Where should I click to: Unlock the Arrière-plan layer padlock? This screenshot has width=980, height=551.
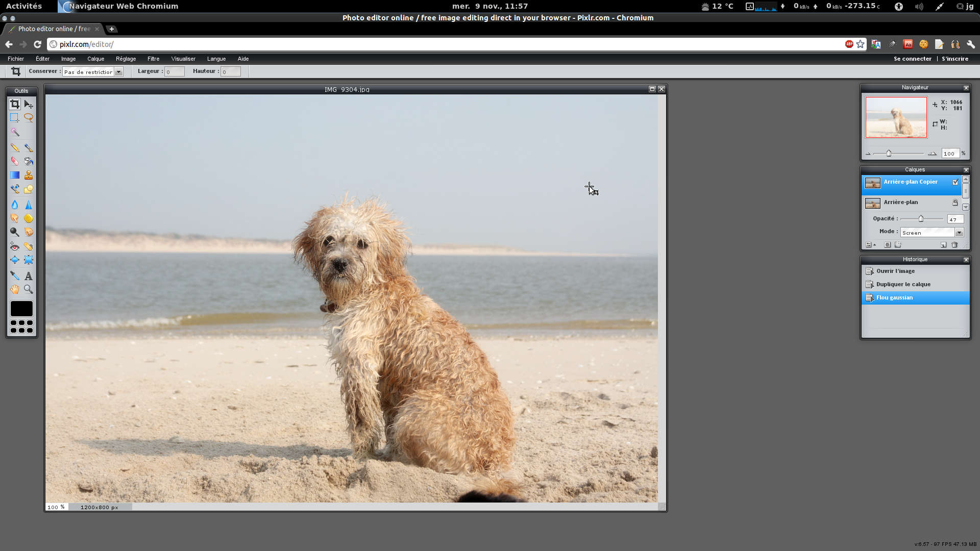(x=955, y=203)
